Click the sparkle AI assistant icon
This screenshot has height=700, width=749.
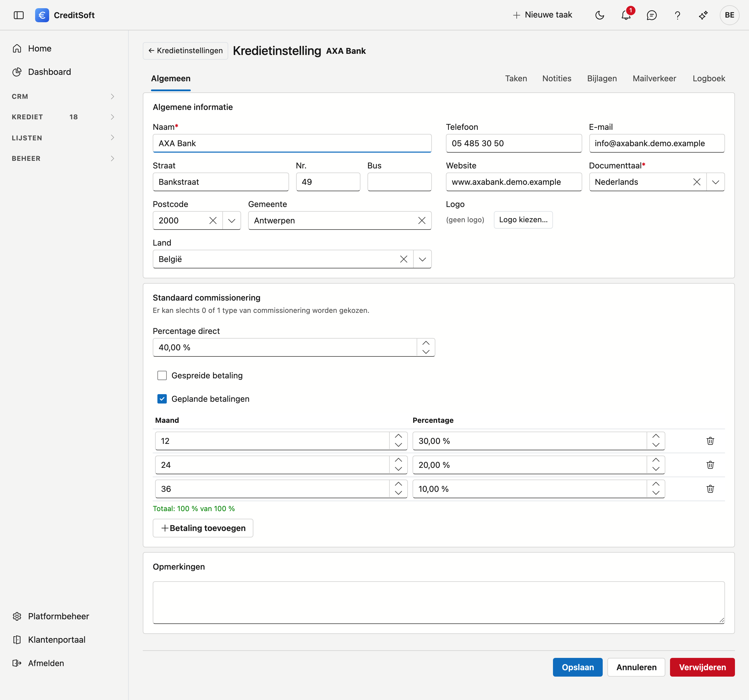coord(703,15)
